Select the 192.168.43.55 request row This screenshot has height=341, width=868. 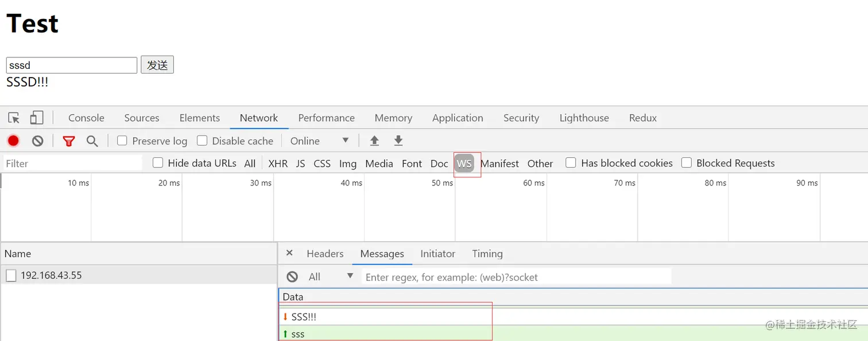[51, 276]
